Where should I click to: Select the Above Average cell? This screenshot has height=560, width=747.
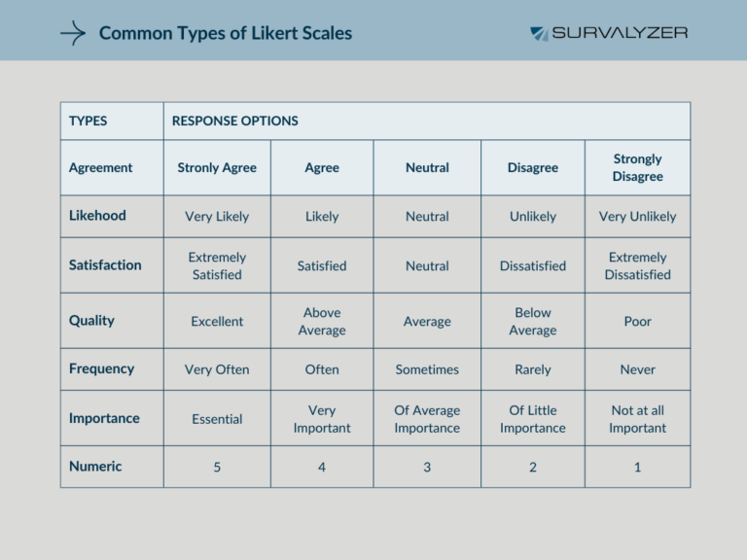pyautogui.click(x=322, y=321)
